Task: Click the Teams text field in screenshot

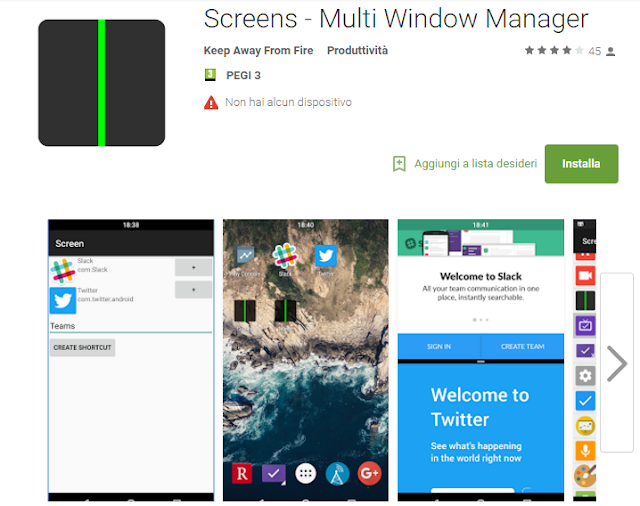Action: pyautogui.click(x=131, y=326)
